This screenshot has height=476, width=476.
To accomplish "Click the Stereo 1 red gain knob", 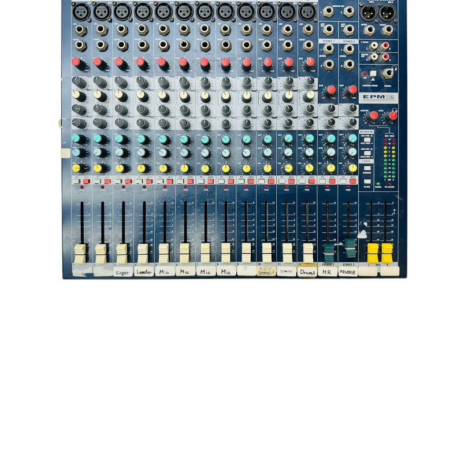I will 330,90.
